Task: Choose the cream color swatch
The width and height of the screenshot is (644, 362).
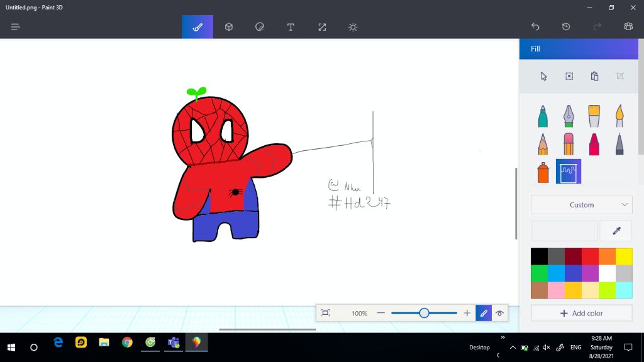Action: click(590, 290)
